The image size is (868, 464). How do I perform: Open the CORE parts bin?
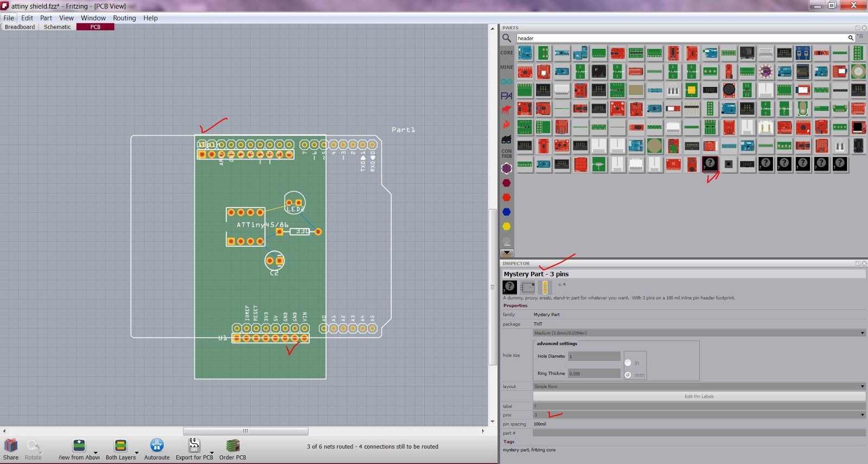[x=506, y=53]
